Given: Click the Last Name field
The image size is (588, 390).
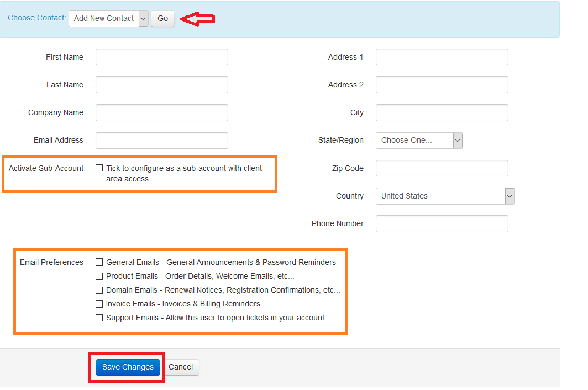Looking at the screenshot, I should pos(161,85).
